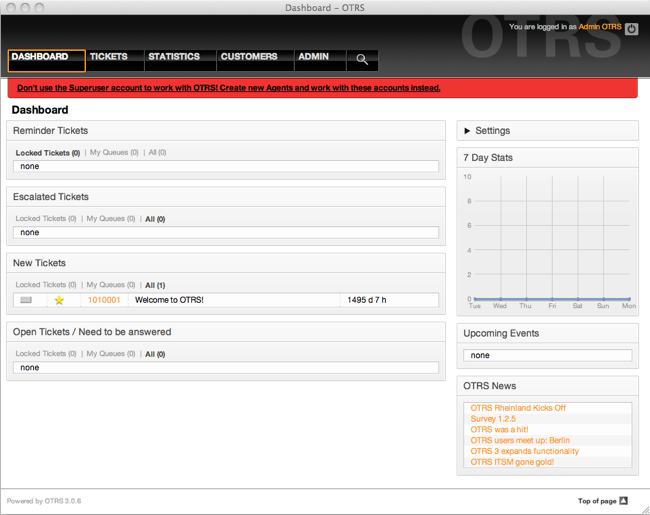Click the logout power icon
This screenshot has width=650, height=515.
pos(631,29)
